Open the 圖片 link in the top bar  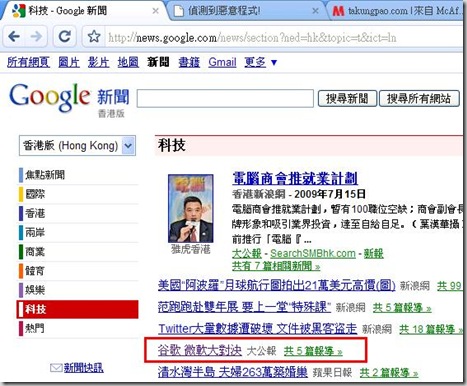[x=69, y=62]
